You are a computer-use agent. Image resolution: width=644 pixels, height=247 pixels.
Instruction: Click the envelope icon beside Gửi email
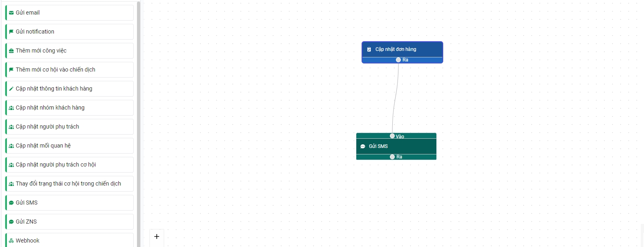11,13
